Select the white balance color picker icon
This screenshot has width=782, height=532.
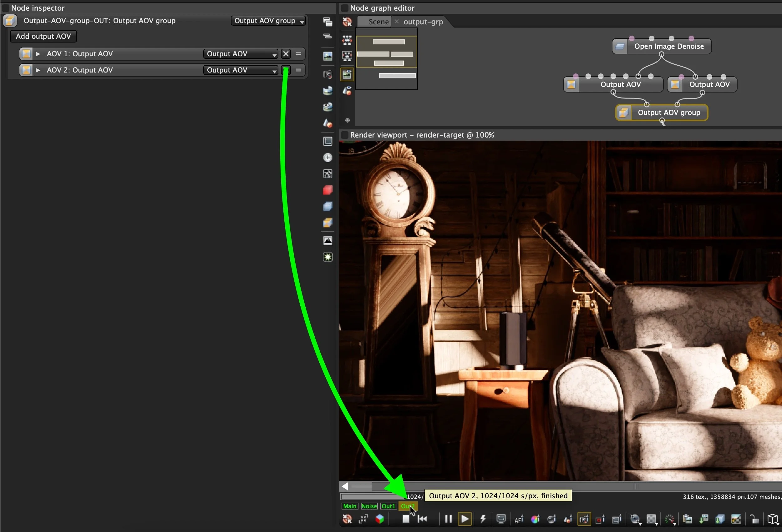535,519
